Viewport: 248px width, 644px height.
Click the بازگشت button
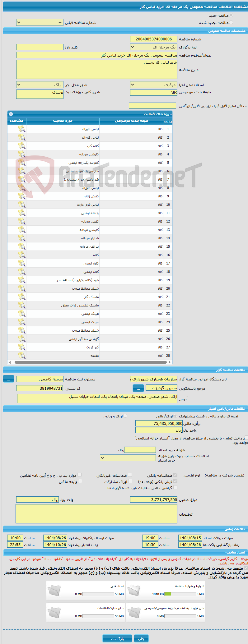(x=117, y=639)
